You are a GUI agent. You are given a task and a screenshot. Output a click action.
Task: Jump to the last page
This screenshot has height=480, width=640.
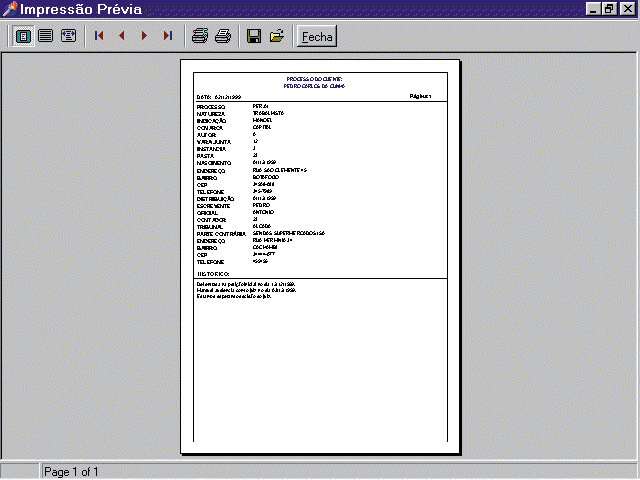167,36
